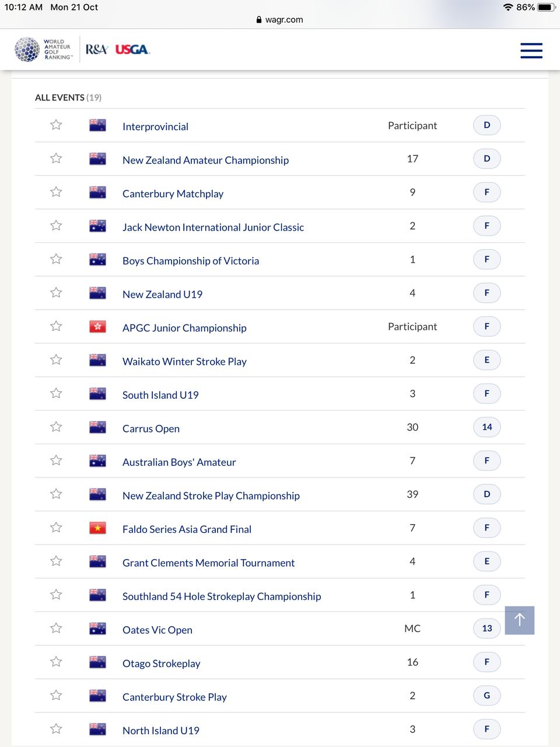Open the Boys Championship of Victoria link
This screenshot has width=560, height=747.
click(x=191, y=261)
